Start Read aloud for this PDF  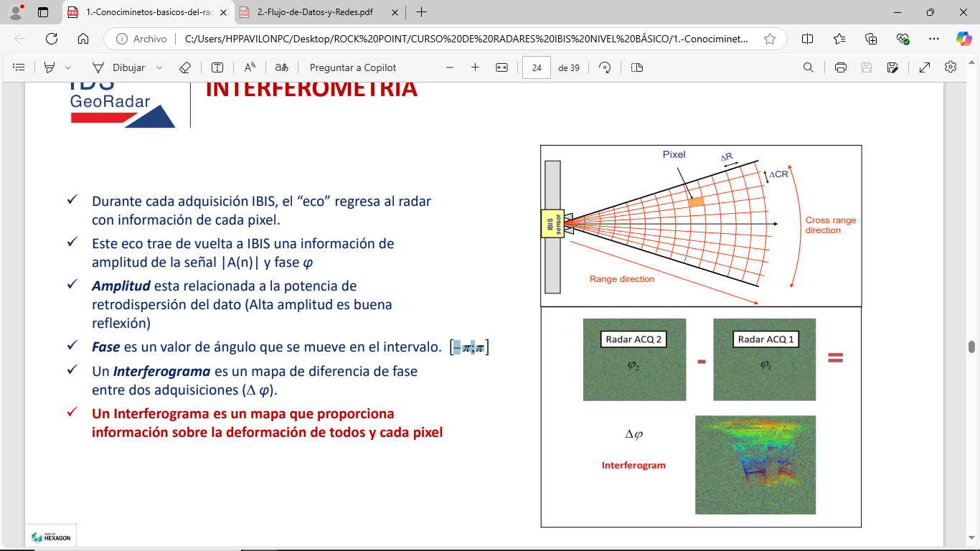250,67
